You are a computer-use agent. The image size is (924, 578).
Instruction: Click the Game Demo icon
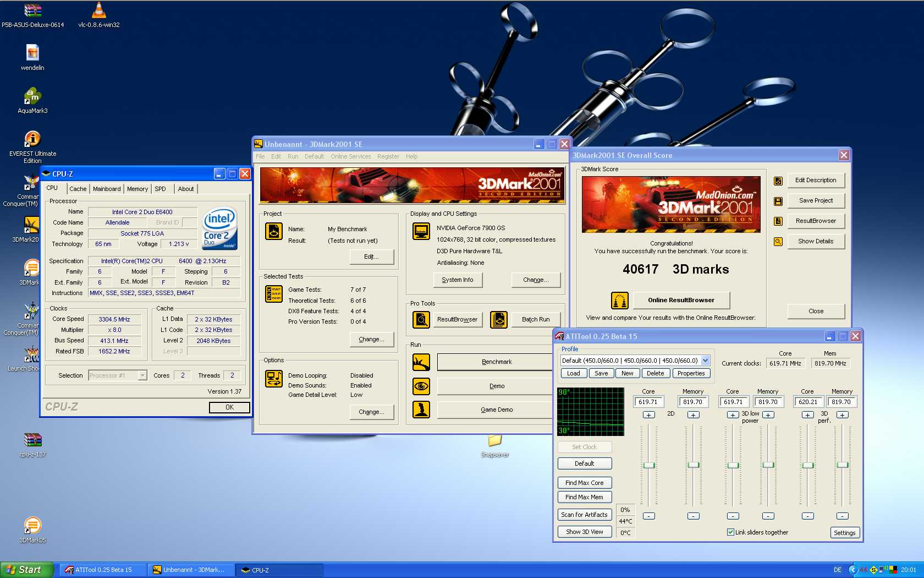tap(421, 410)
